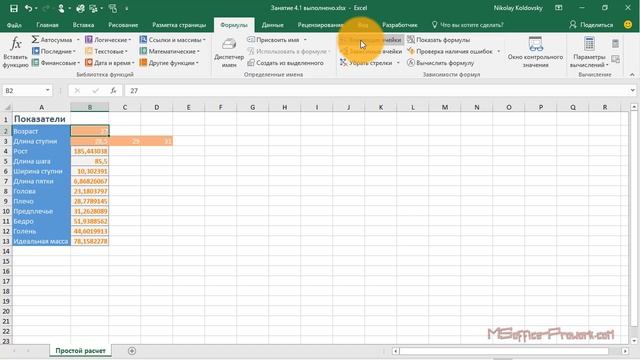Toggle touch/mouse mode in quick access toolbar

click(x=61, y=8)
